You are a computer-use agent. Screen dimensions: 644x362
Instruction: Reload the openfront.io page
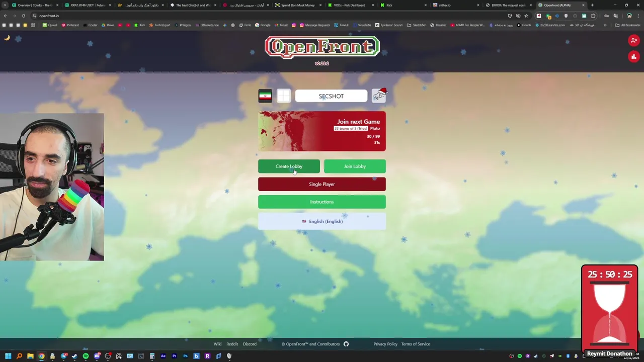23,16
